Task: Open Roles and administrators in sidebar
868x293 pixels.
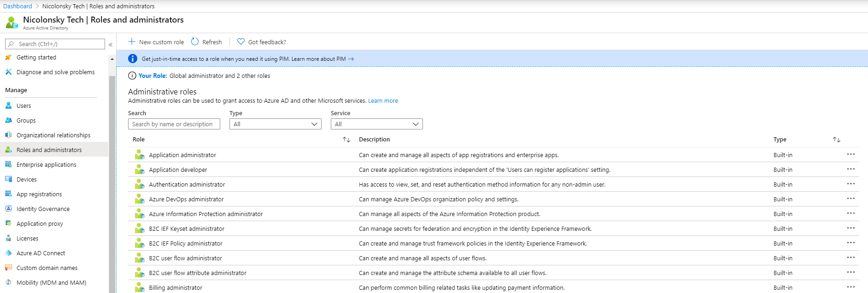Action: [x=54, y=150]
